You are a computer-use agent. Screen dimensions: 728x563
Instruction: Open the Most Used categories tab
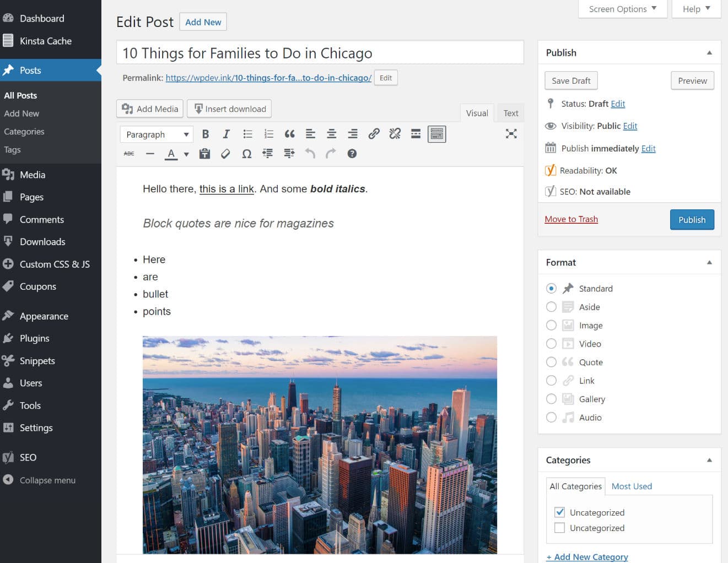tap(632, 486)
